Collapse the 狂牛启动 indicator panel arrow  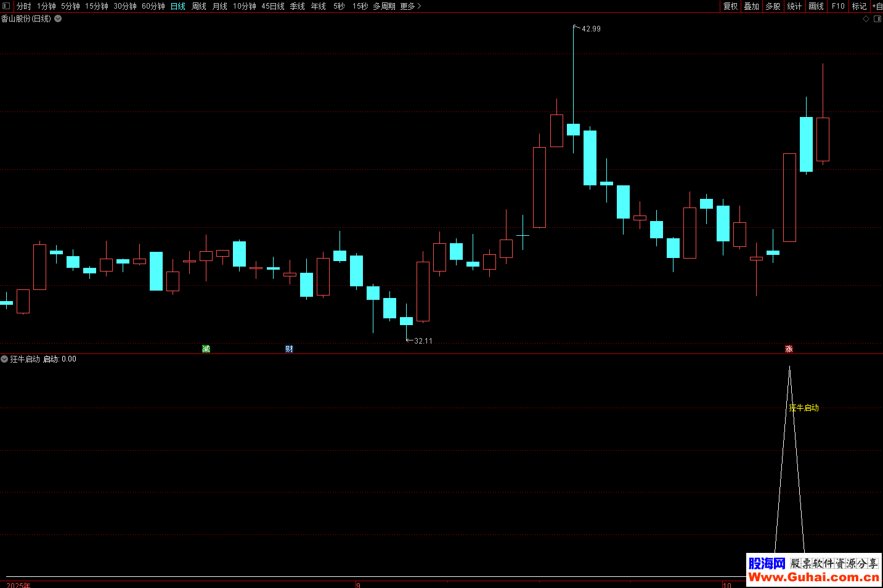coord(4,359)
